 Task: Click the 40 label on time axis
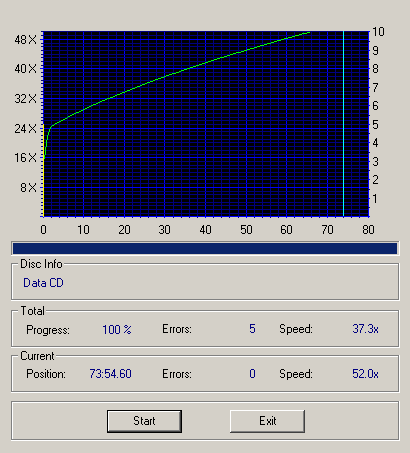pyautogui.click(x=205, y=230)
